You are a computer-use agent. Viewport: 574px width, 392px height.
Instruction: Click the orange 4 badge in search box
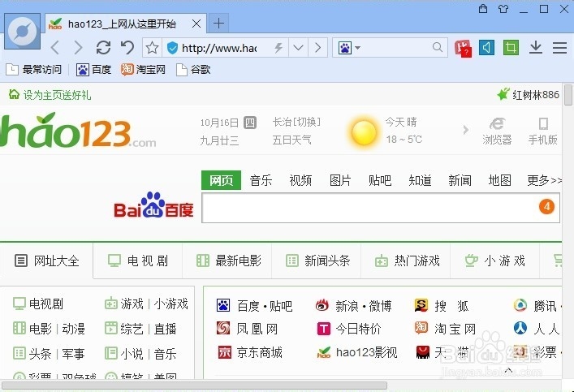pos(546,207)
